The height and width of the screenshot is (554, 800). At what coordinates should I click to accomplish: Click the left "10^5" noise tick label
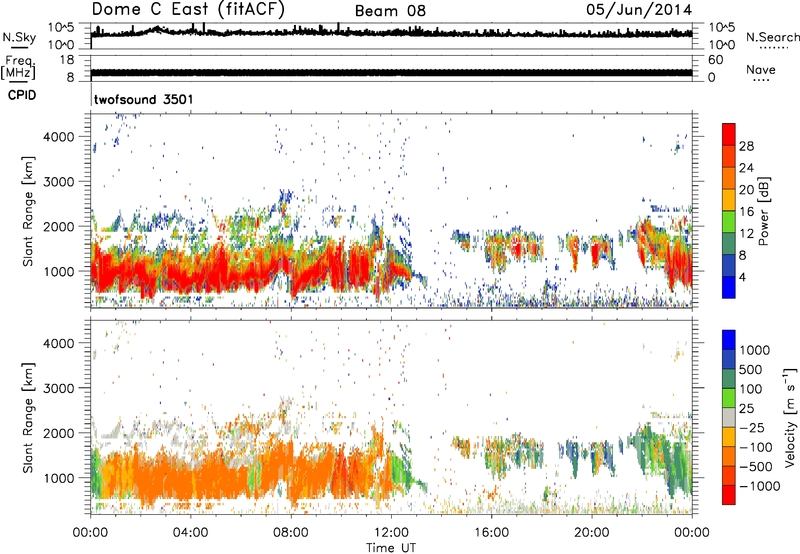[61, 28]
